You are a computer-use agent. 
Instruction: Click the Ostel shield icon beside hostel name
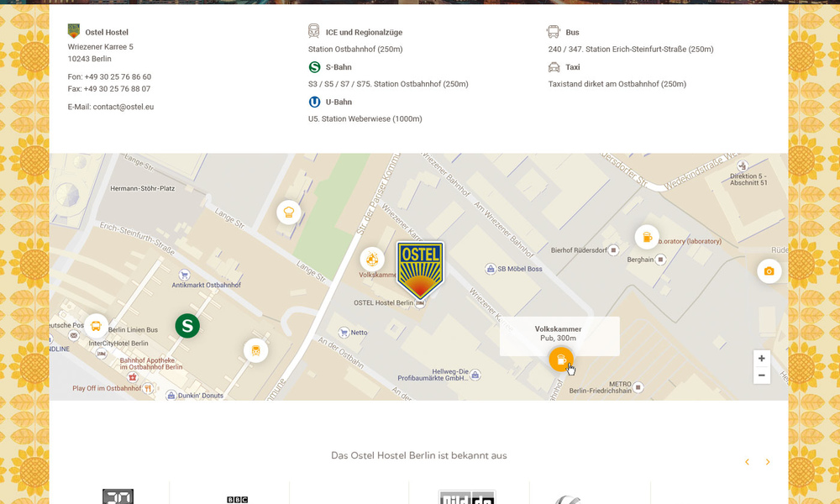[x=74, y=30]
